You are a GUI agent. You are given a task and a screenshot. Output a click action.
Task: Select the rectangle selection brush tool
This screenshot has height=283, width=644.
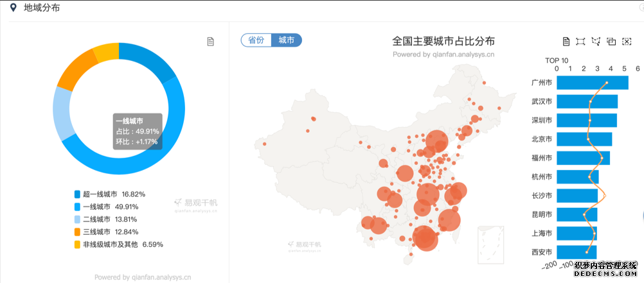tap(580, 42)
